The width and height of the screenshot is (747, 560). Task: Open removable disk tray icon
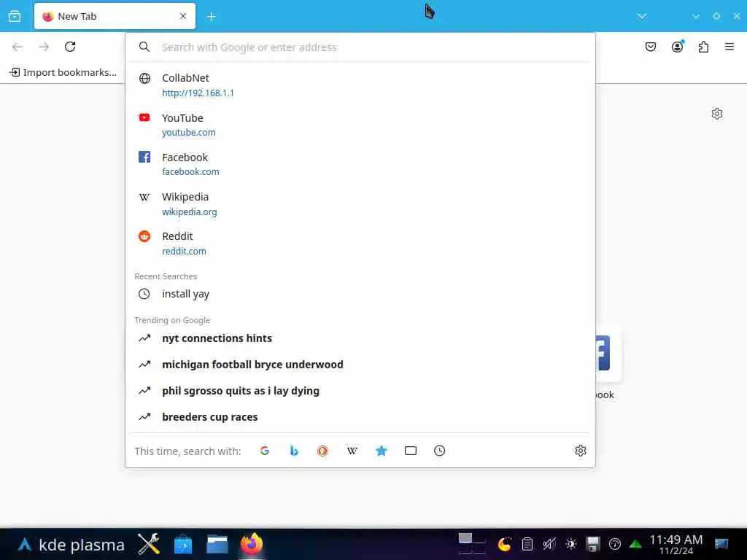point(593,544)
